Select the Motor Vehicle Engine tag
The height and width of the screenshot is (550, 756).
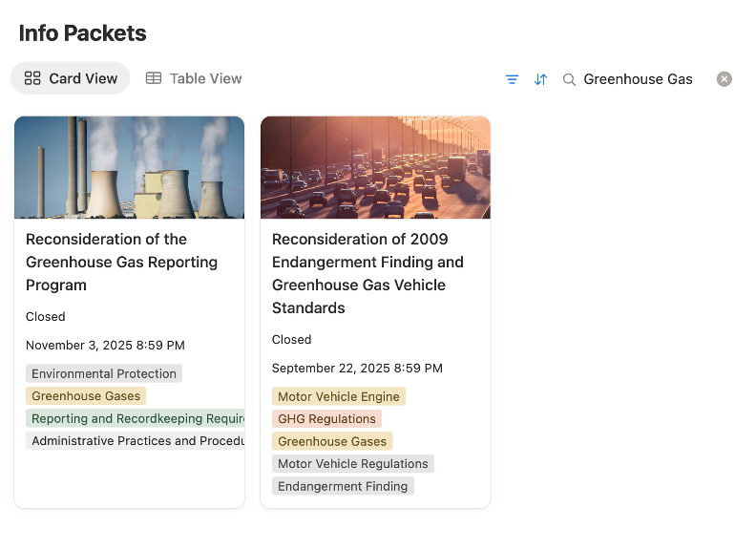pyautogui.click(x=339, y=396)
